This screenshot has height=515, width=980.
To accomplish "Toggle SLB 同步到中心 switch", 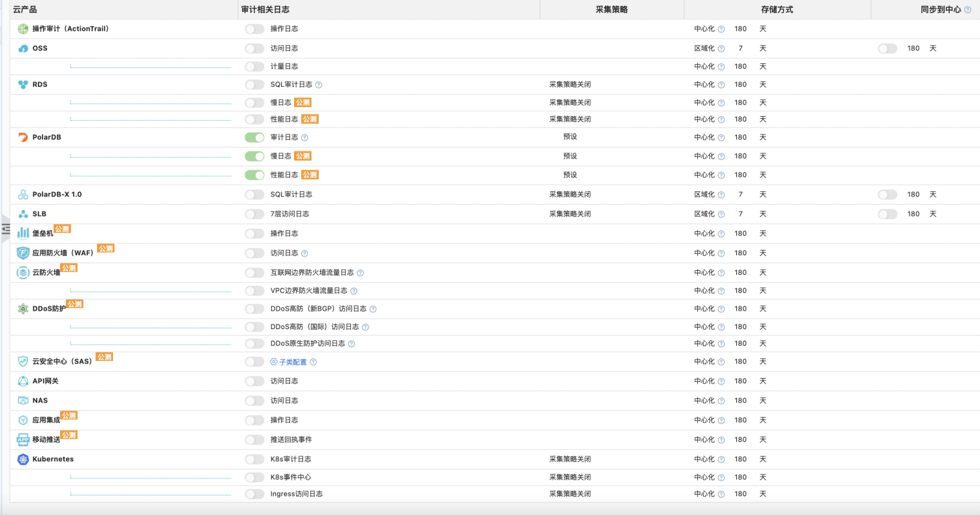I will pyautogui.click(x=888, y=214).
